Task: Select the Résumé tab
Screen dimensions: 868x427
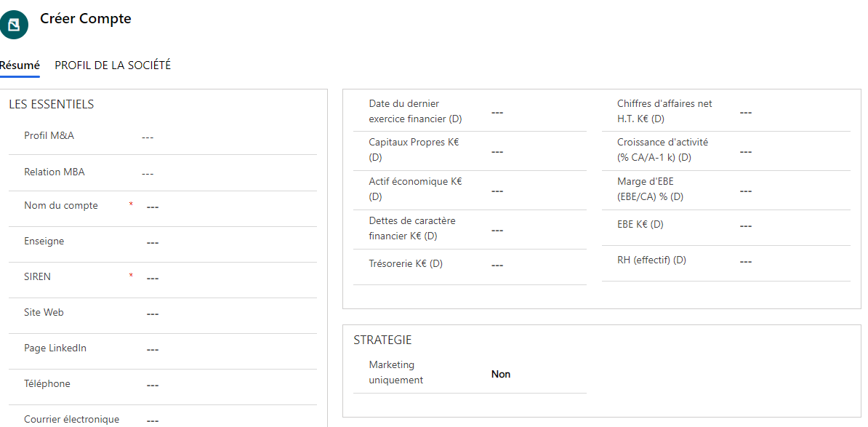Action: coord(20,65)
